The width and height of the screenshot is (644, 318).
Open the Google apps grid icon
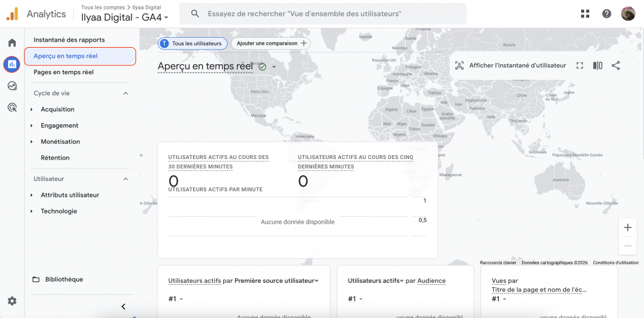click(586, 14)
